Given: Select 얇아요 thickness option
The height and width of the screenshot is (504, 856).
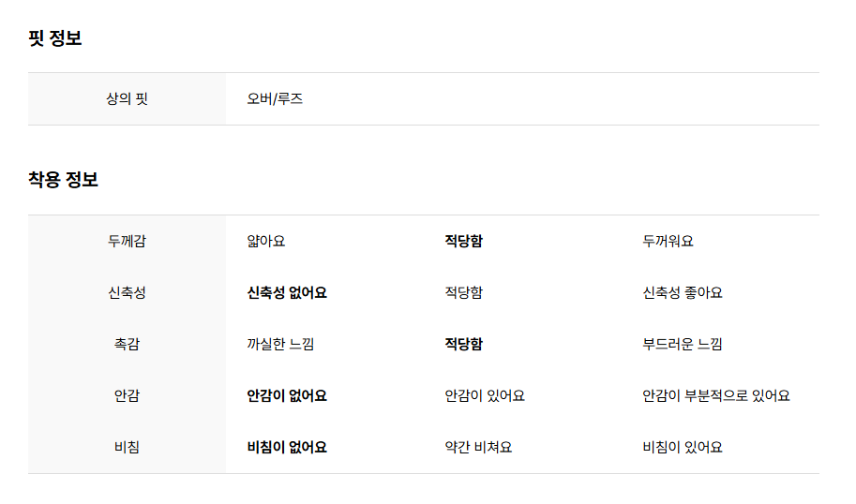Looking at the screenshot, I should [266, 241].
